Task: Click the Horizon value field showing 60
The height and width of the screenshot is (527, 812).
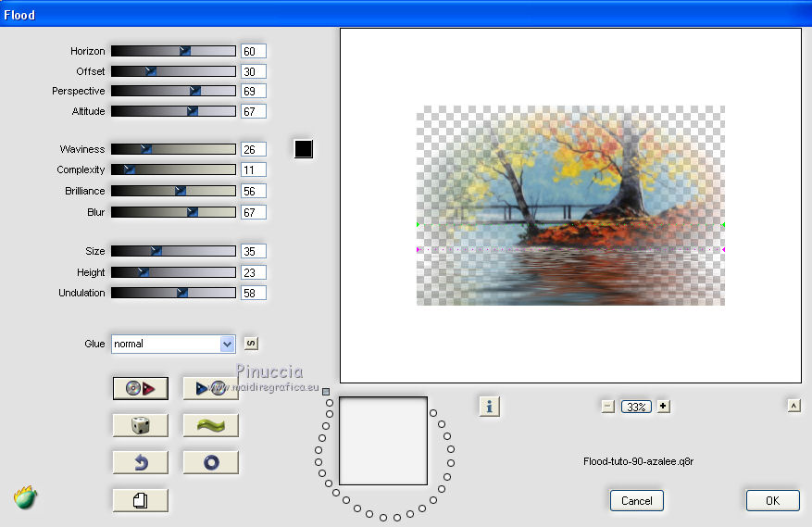Action: [254, 51]
